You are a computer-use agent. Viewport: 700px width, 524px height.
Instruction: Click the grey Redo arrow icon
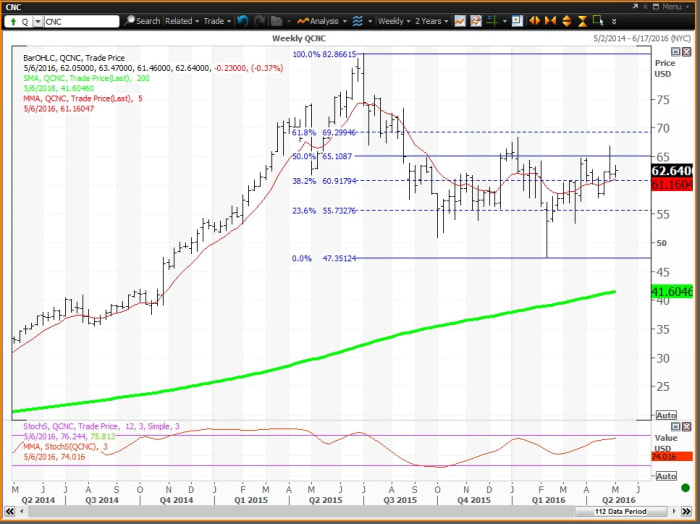tap(259, 21)
